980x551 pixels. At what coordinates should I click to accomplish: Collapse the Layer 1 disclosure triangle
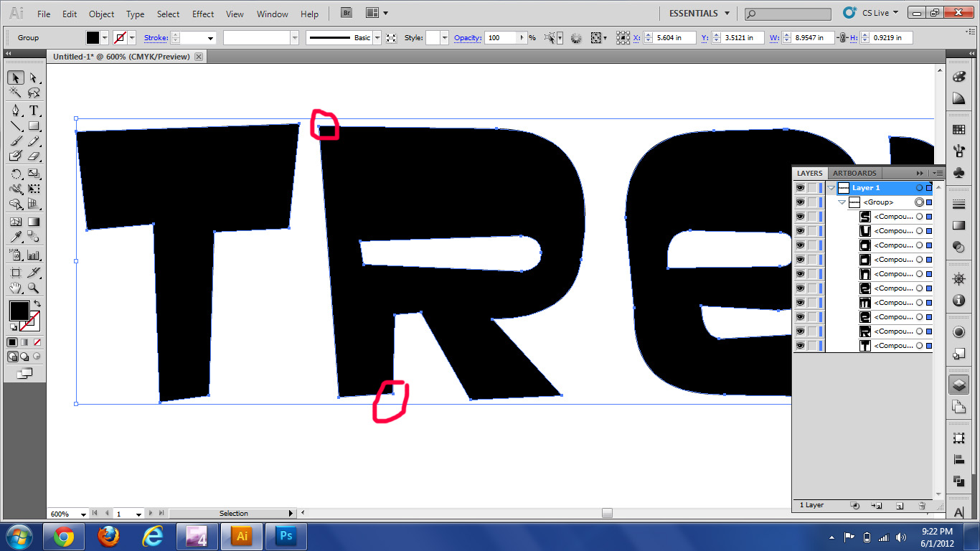(831, 188)
